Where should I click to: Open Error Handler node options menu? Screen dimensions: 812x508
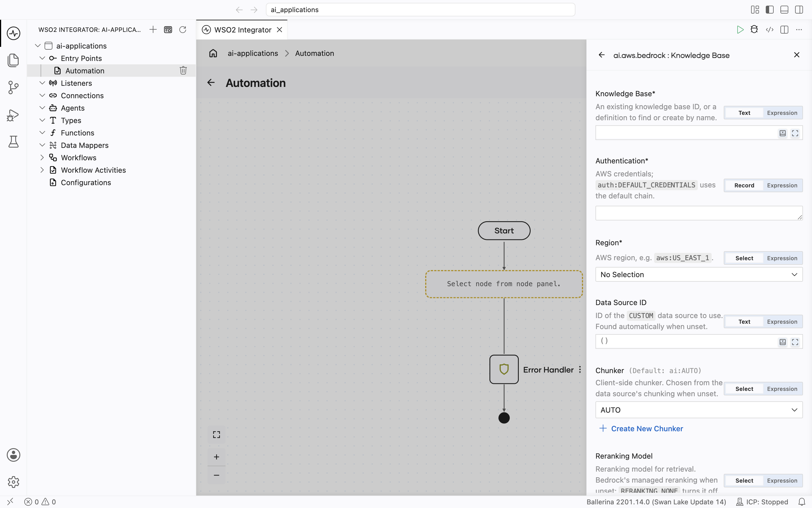click(580, 370)
